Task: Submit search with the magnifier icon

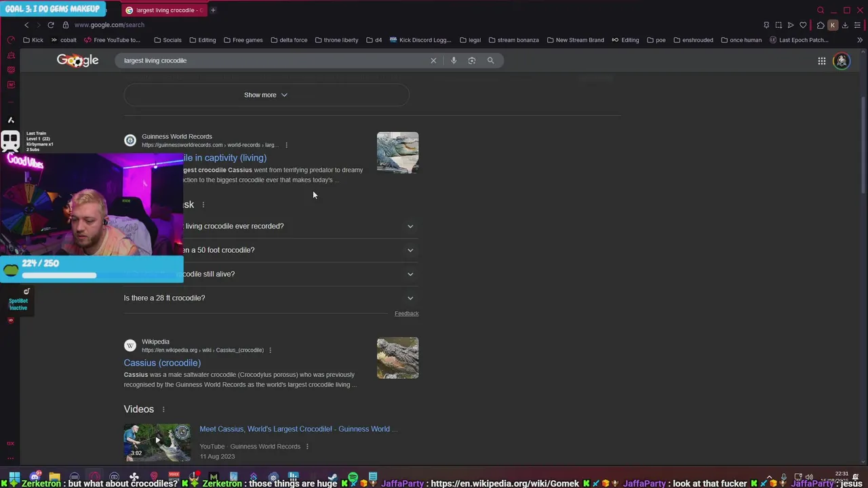Action: coord(490,60)
